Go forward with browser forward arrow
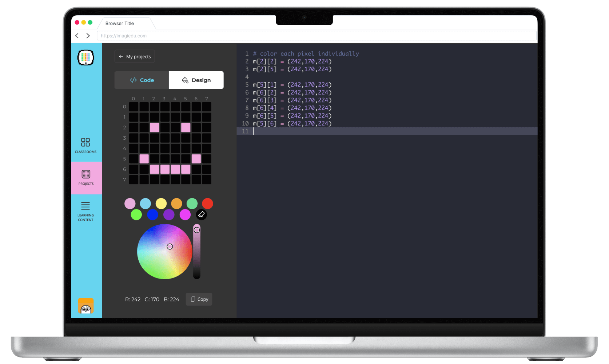The height and width of the screenshot is (364, 609). [88, 36]
